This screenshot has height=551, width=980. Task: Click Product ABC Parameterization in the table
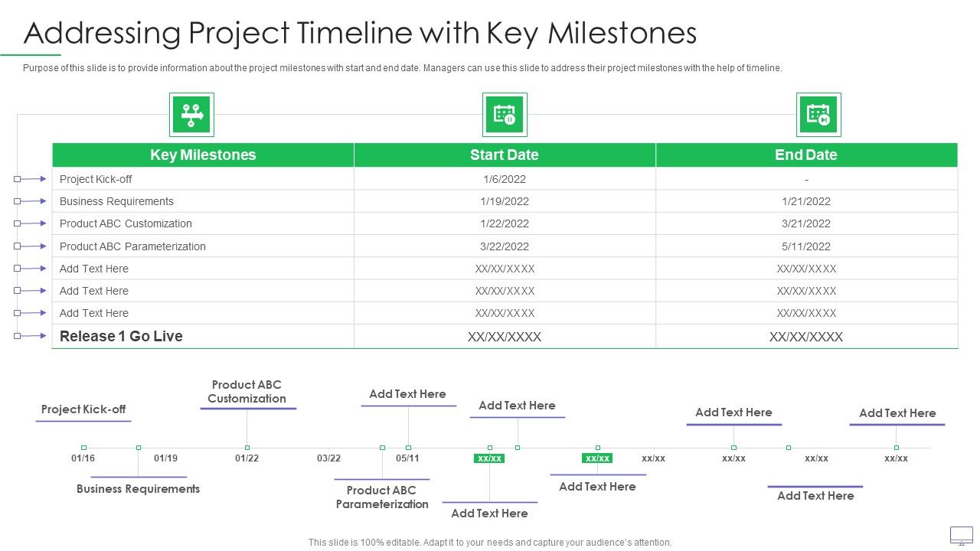click(x=132, y=246)
